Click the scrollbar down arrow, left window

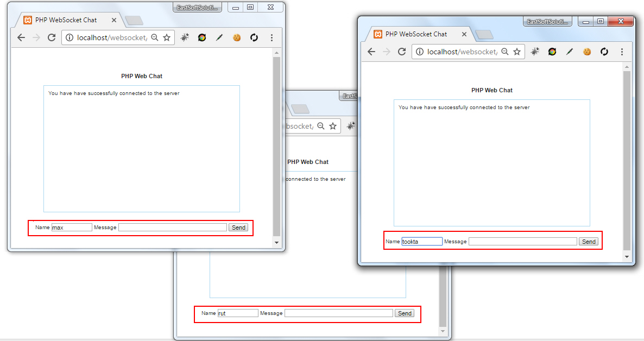tap(277, 244)
